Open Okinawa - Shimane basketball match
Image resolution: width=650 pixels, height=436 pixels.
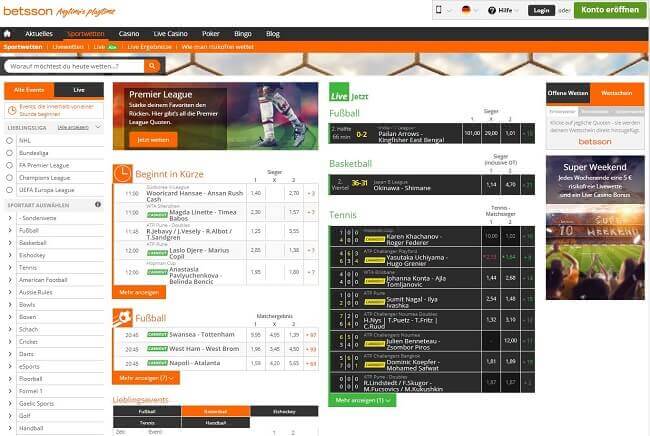point(402,188)
